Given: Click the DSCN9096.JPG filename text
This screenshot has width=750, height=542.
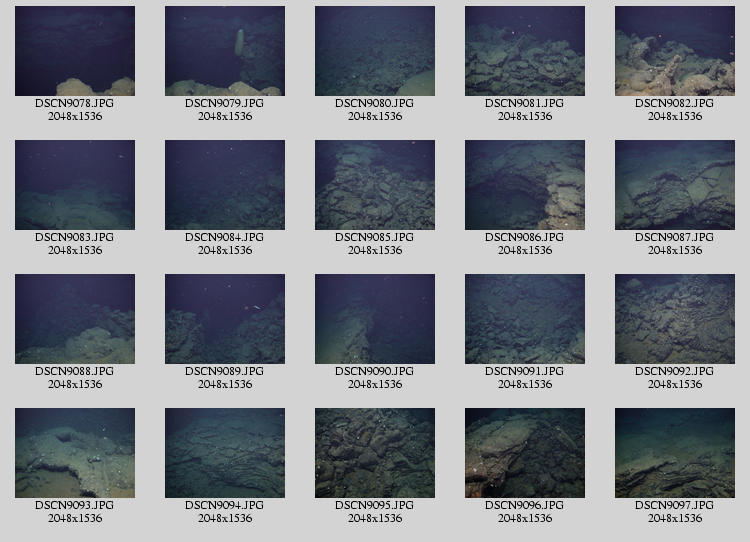Looking at the screenshot, I should pyautogui.click(x=525, y=506).
